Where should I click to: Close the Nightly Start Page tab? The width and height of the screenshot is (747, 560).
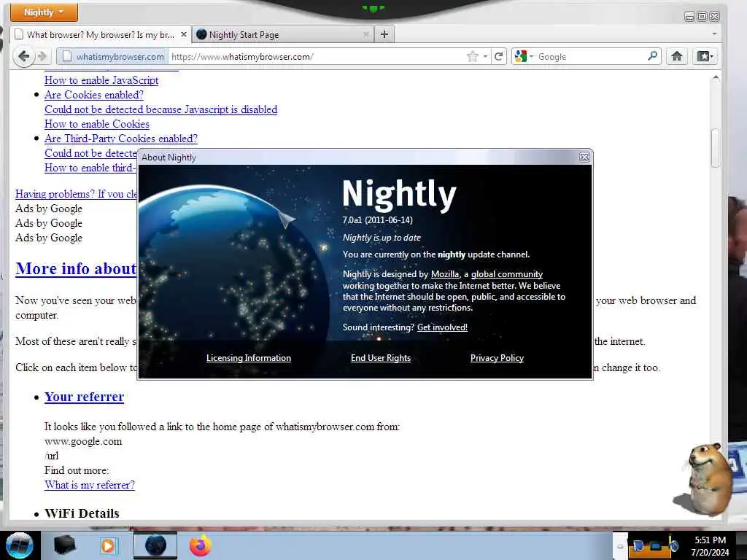click(366, 34)
